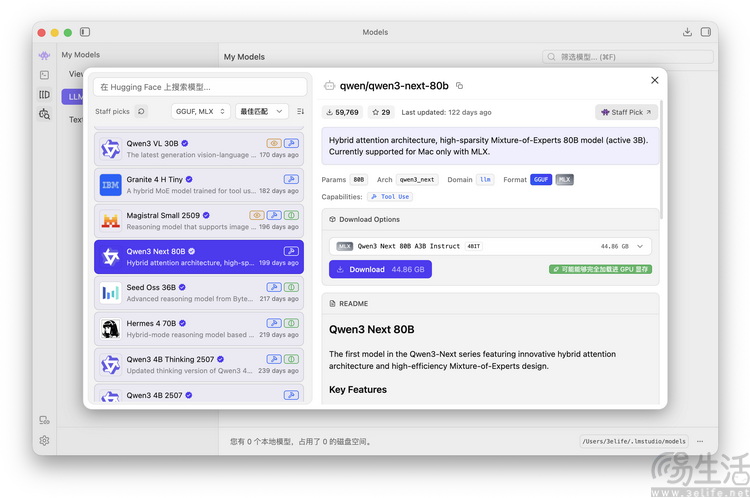
Task: Select Granite 4 H Tiny in the list
Action: point(199,185)
